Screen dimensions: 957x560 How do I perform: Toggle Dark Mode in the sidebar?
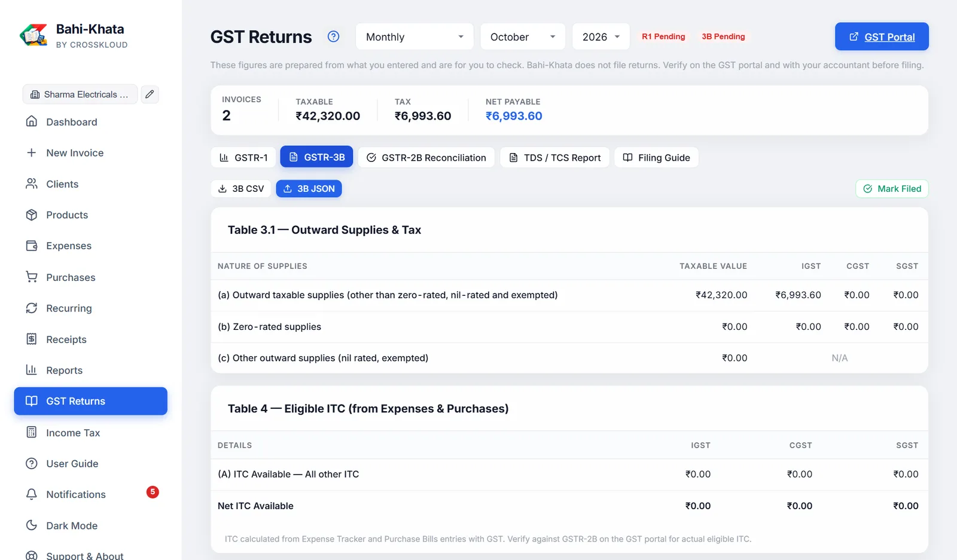[90, 526]
